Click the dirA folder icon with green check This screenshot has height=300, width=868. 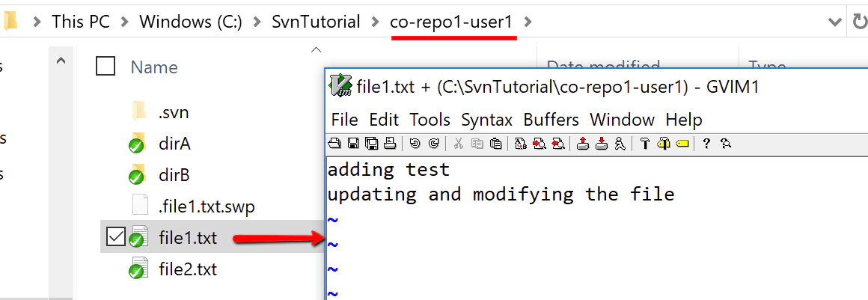click(137, 144)
